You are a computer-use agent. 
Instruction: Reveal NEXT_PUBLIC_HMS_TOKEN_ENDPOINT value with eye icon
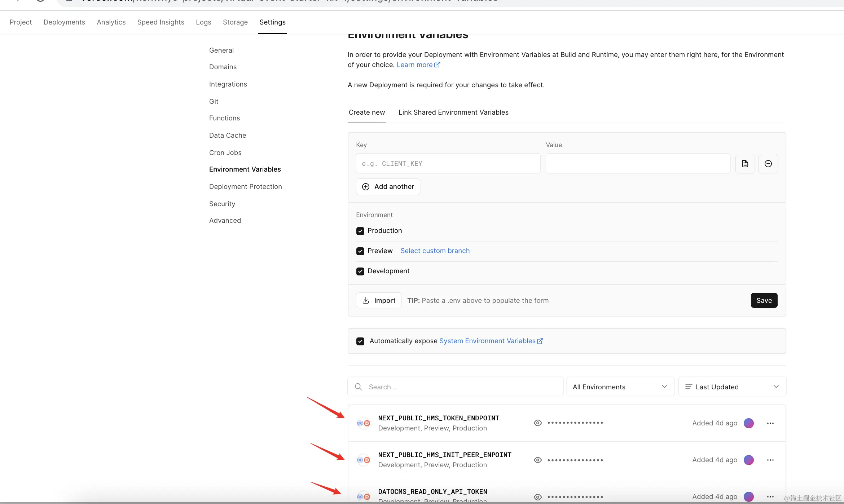[x=537, y=423]
